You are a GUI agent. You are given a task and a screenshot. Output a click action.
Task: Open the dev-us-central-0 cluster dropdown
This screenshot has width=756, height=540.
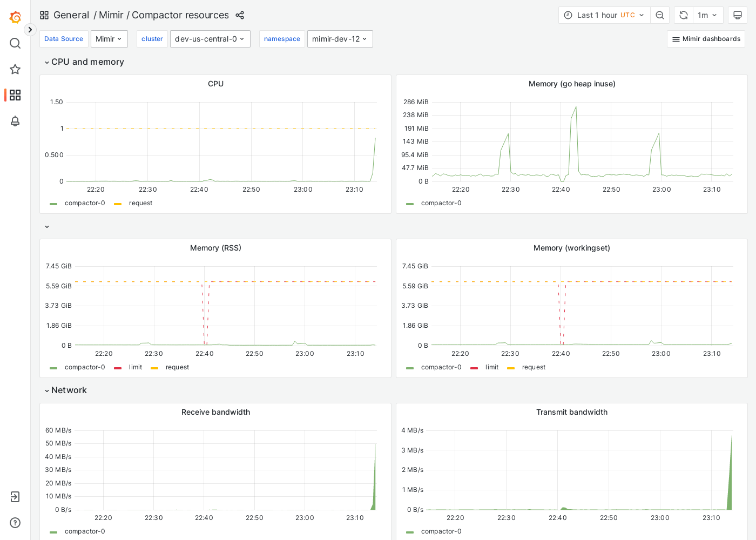(x=210, y=38)
